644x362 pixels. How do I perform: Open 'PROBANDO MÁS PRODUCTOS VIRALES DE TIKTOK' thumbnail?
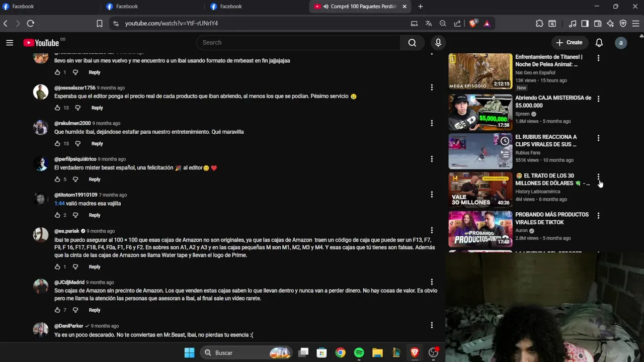[480, 229]
